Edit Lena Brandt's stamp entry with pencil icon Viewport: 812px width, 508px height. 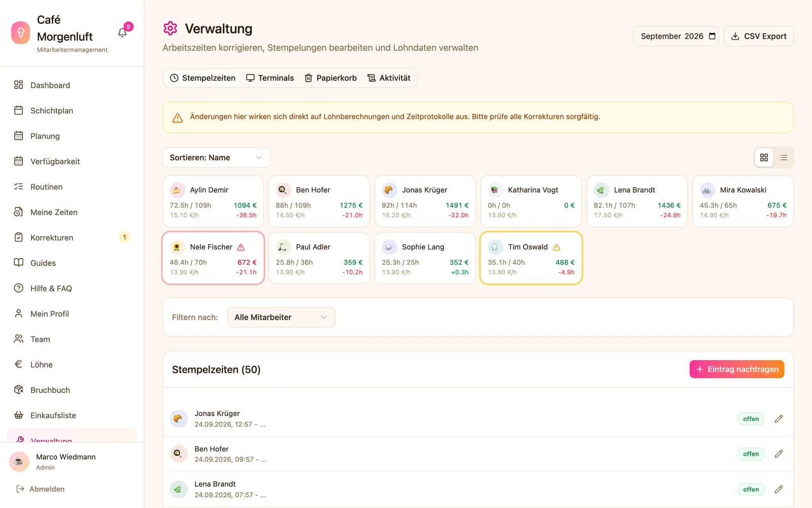(779, 489)
